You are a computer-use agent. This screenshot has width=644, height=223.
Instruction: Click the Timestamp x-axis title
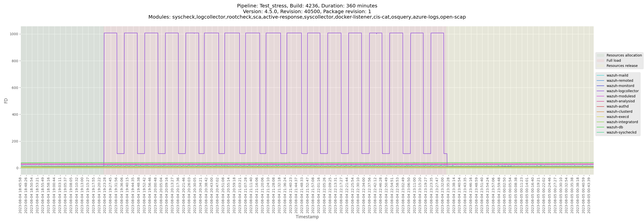pyautogui.click(x=307, y=217)
